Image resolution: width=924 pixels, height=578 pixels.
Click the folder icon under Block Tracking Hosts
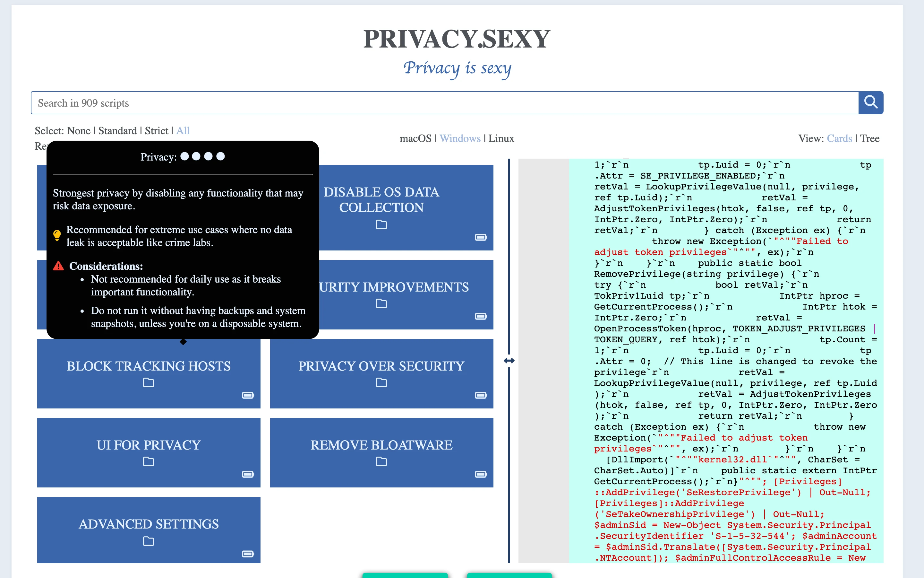click(x=149, y=383)
